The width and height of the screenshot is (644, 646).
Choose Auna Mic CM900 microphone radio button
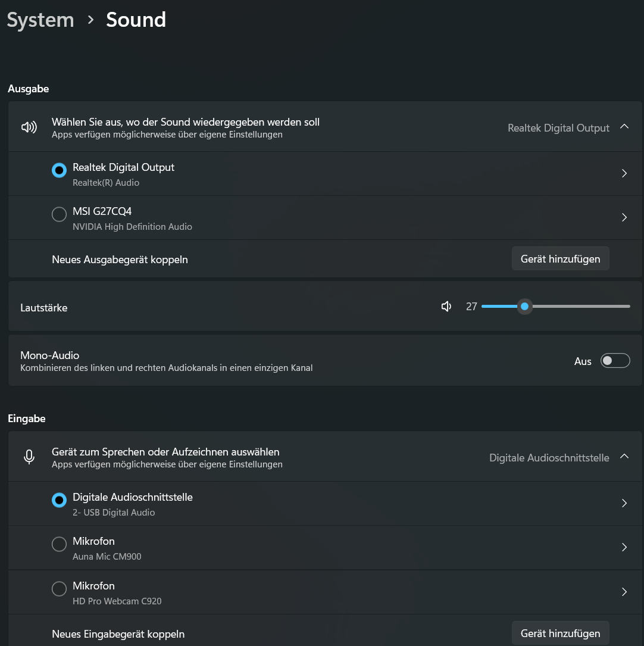59,544
